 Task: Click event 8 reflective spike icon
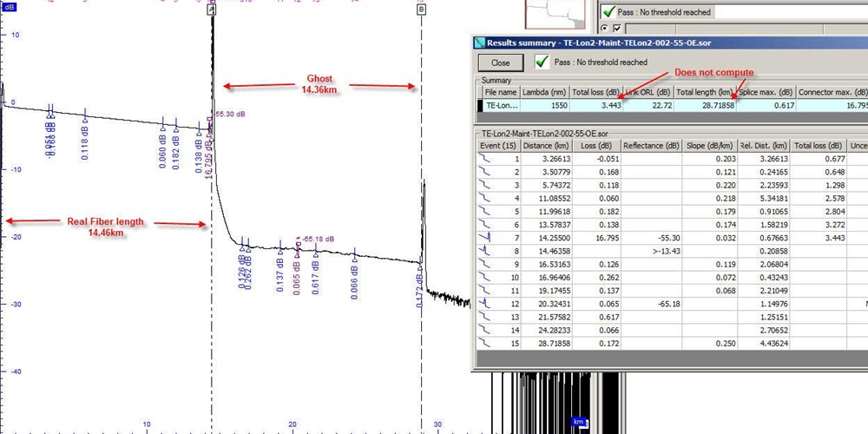484,251
